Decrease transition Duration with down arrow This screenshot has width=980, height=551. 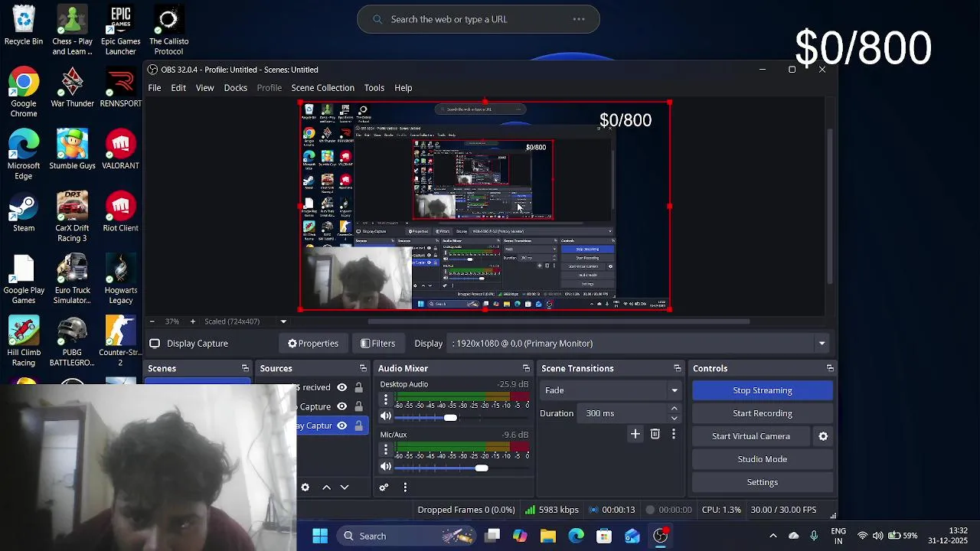pyautogui.click(x=675, y=418)
